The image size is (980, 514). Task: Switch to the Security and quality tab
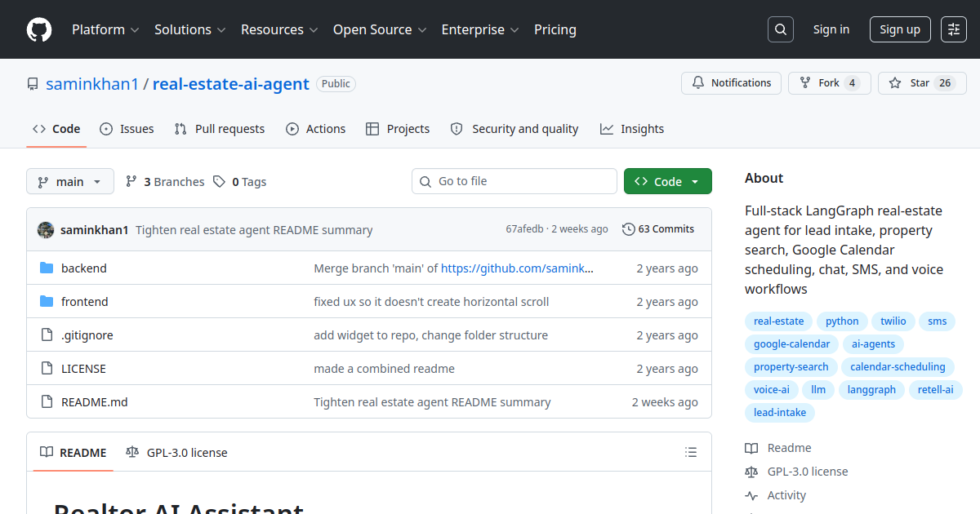[x=514, y=129]
